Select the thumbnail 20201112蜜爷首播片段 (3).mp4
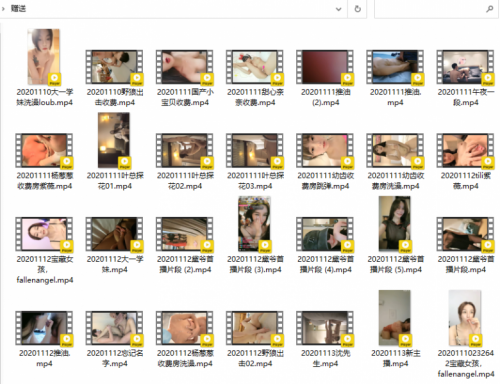This screenshot has height=384, width=500. (255, 224)
